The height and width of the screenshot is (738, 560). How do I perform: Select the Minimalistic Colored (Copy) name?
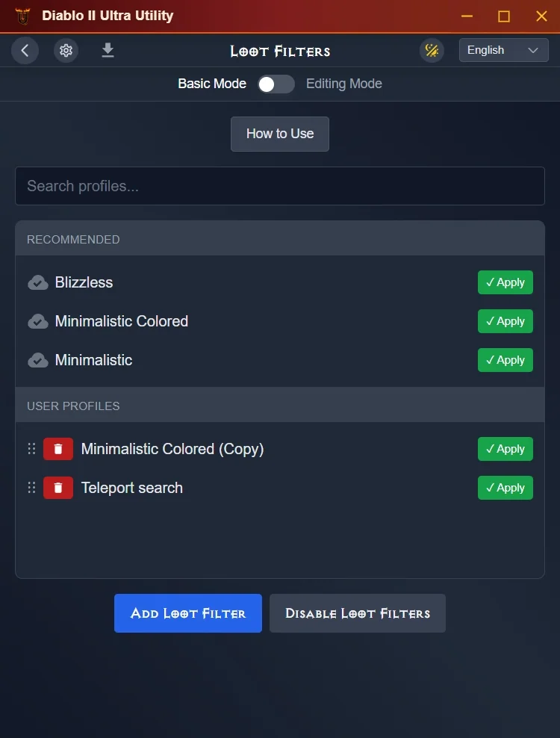click(x=172, y=449)
